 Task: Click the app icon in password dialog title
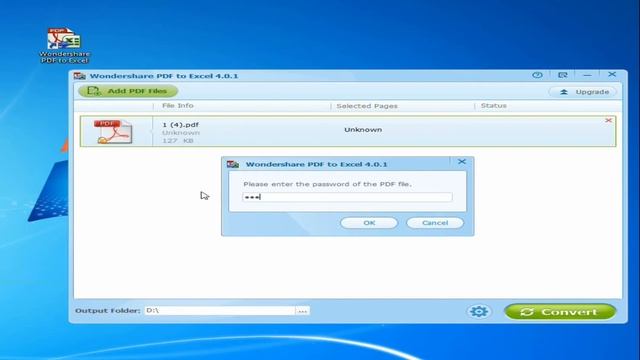tap(233, 164)
